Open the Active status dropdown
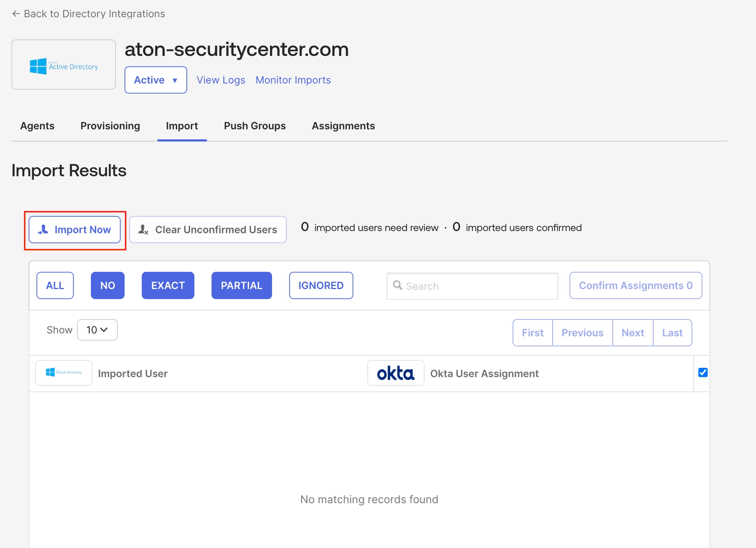The width and height of the screenshot is (756, 548). 156,80
